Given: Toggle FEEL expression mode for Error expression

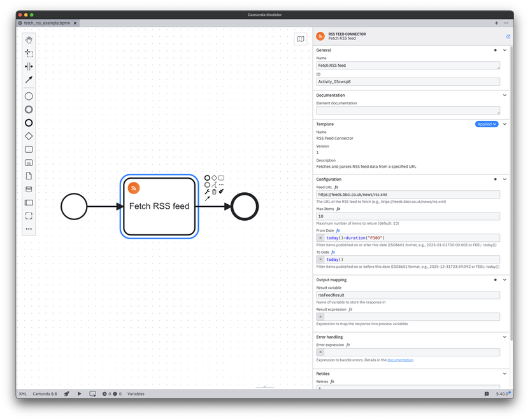Looking at the screenshot, I should [x=350, y=344].
